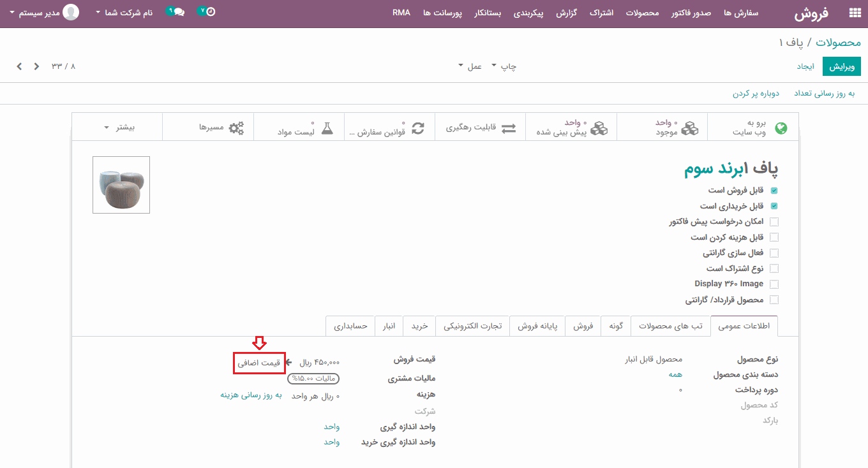
Task: Open the 'گزارش' menu in navbar
Action: [565, 13]
